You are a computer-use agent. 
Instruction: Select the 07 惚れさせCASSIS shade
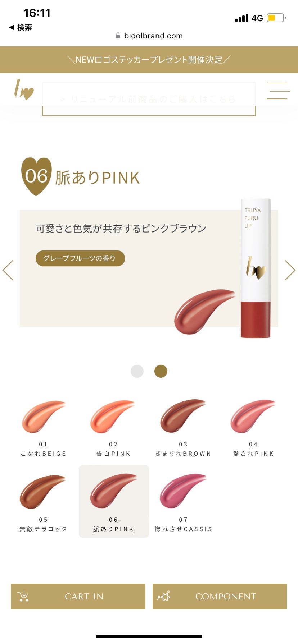[x=183, y=503]
